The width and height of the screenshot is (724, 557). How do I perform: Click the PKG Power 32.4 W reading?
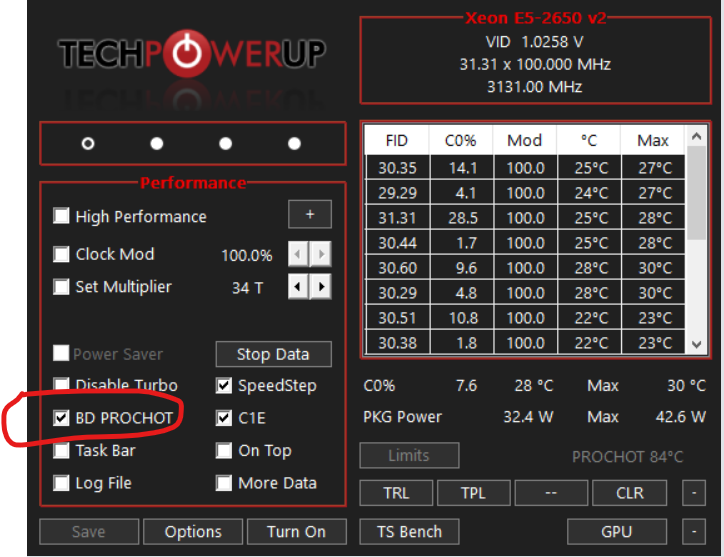point(528,417)
